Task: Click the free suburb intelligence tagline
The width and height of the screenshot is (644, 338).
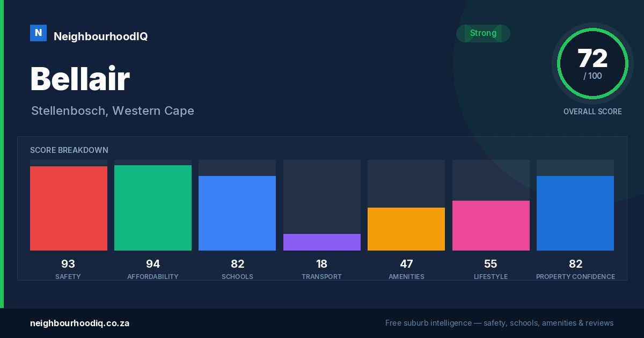Action: coord(499,323)
